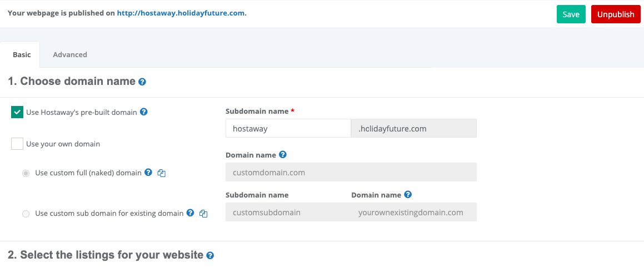Click the red Unpublish button
The image size is (644, 268).
pos(616,14)
